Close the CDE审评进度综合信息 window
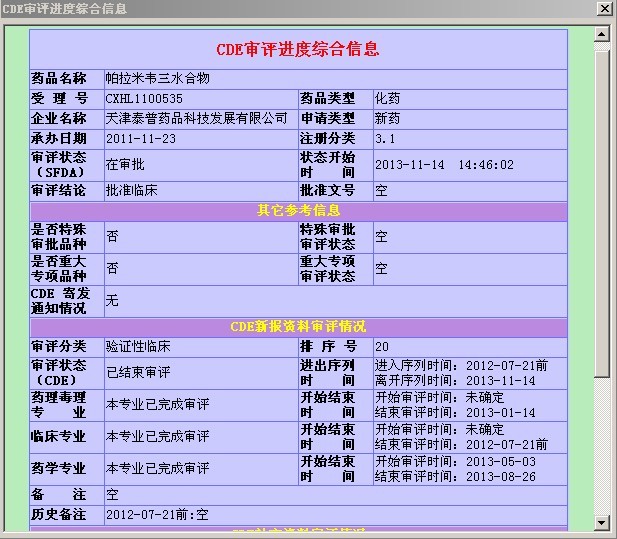This screenshot has width=617, height=539. coord(604,9)
